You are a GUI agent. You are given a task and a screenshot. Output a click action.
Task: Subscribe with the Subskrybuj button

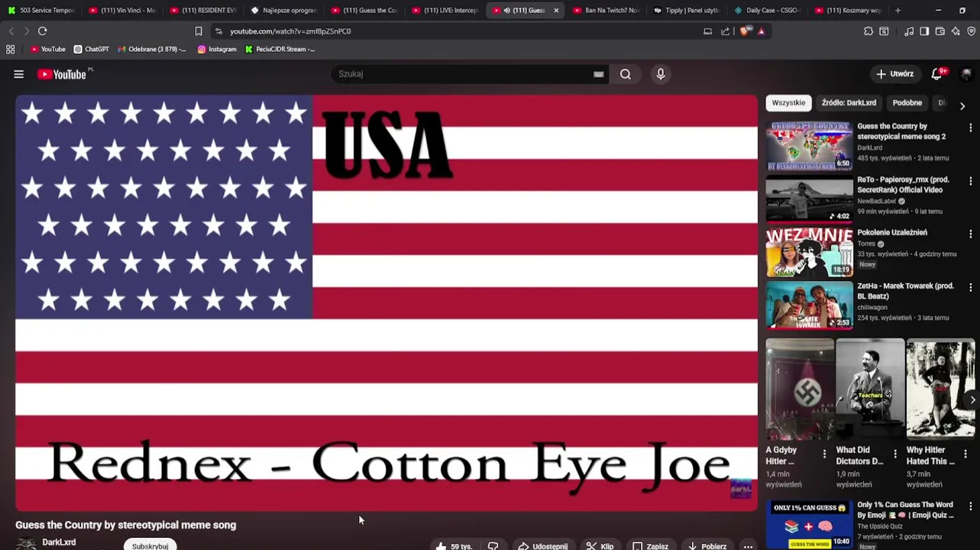150,545
